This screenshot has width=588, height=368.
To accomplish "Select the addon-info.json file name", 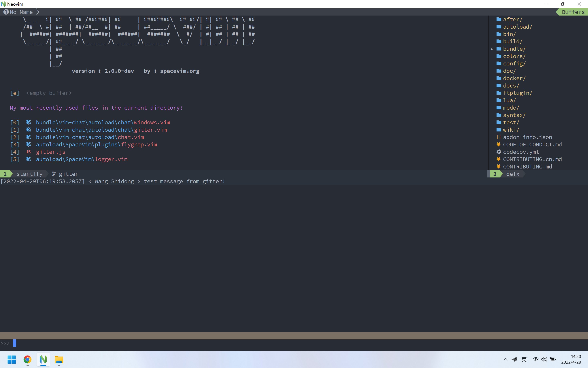I will coord(528,137).
